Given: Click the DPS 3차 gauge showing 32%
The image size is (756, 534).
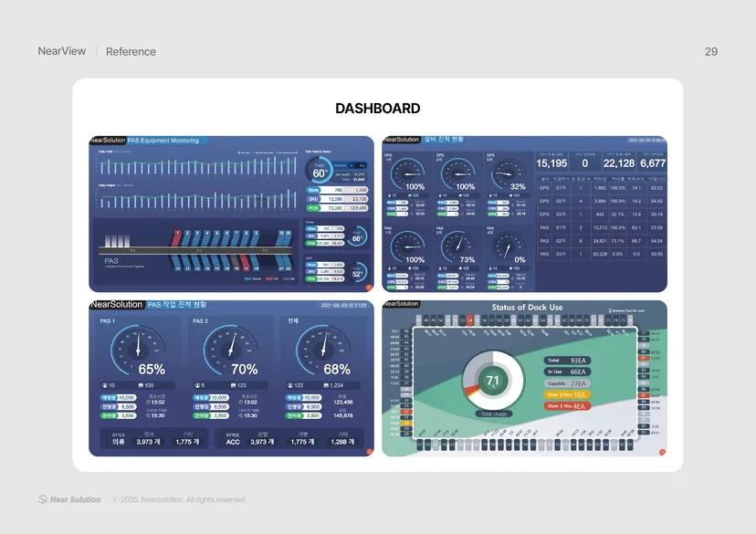Looking at the screenshot, I should coord(508,174).
